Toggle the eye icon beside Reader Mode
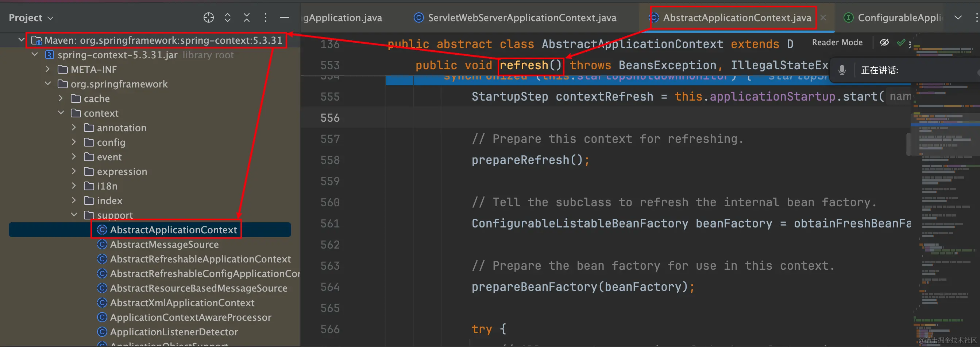 click(x=884, y=43)
